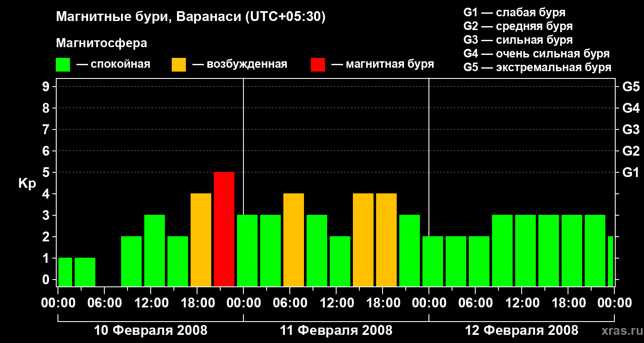Click the 12:00 time label for 10 February
Viewport: 644px width, 343px height.
tap(151, 303)
